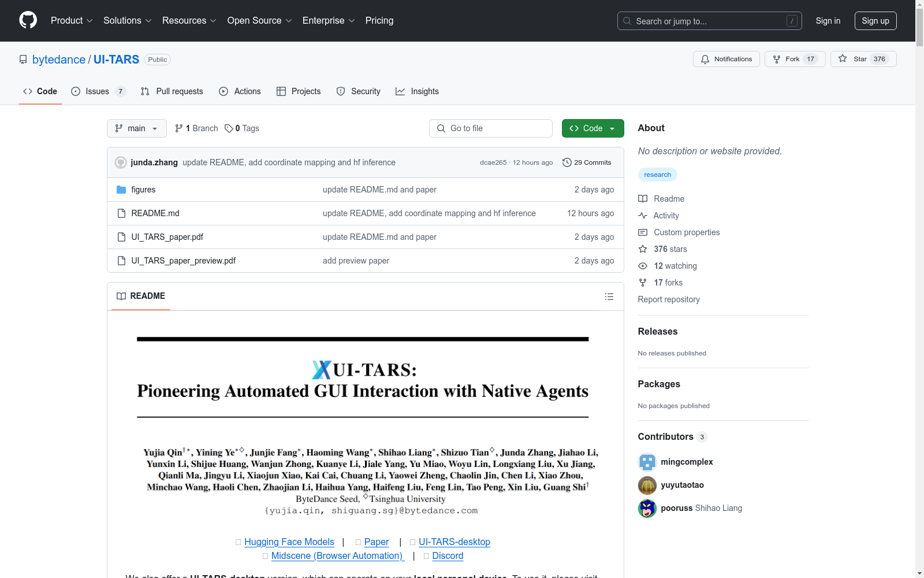Click the file icon beside UI_TARS_paper.pdf
This screenshot has height=578, width=924.
[x=121, y=237]
